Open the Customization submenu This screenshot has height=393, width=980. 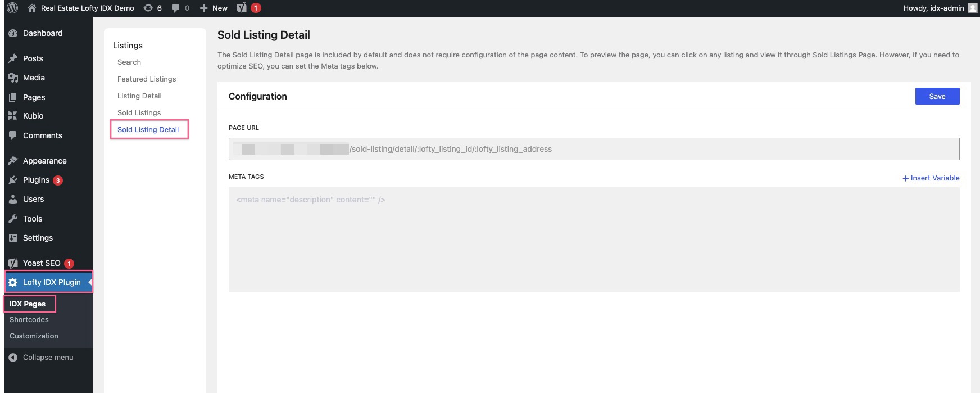click(34, 336)
